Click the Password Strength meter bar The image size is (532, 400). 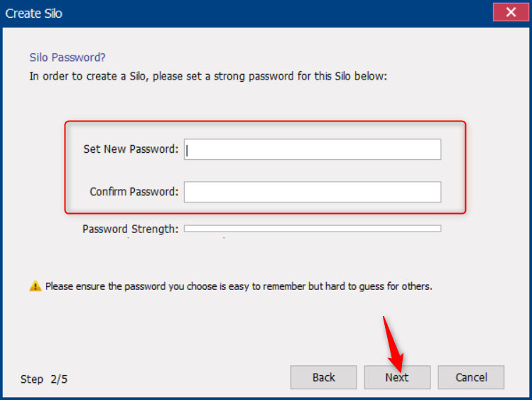click(313, 229)
